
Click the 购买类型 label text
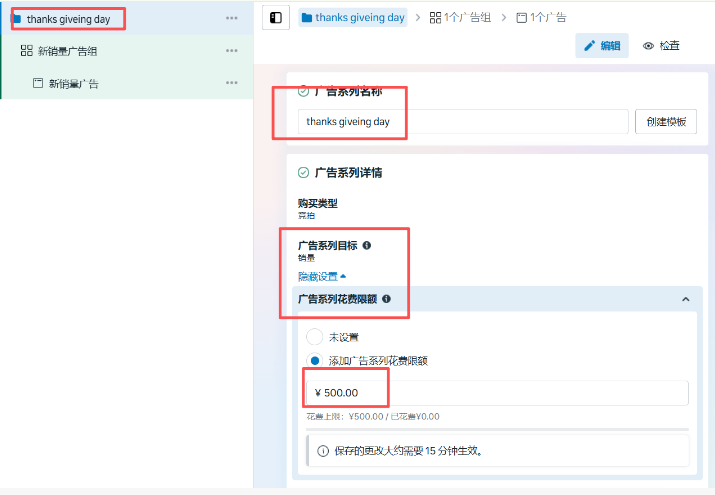(x=318, y=203)
